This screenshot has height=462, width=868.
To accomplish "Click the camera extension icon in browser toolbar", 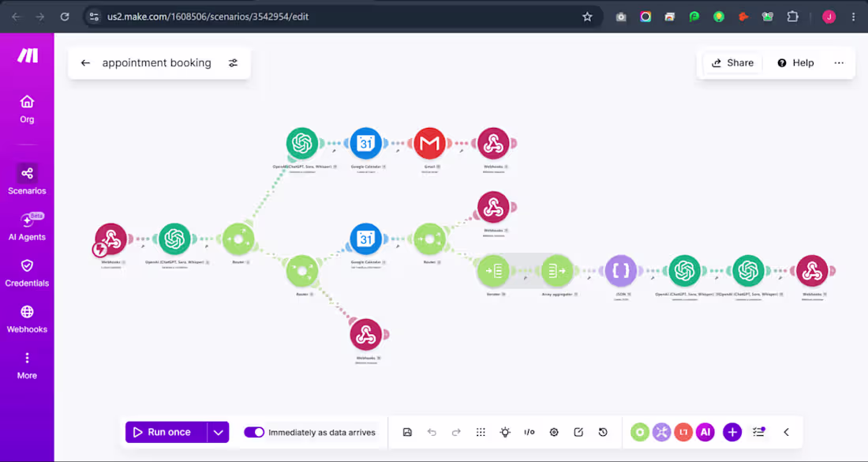I will 621,17.
